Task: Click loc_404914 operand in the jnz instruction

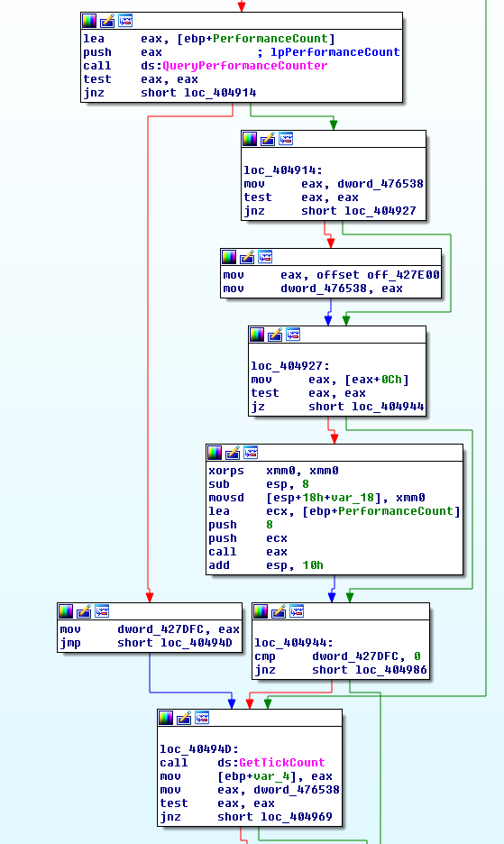Action: pyautogui.click(x=220, y=93)
